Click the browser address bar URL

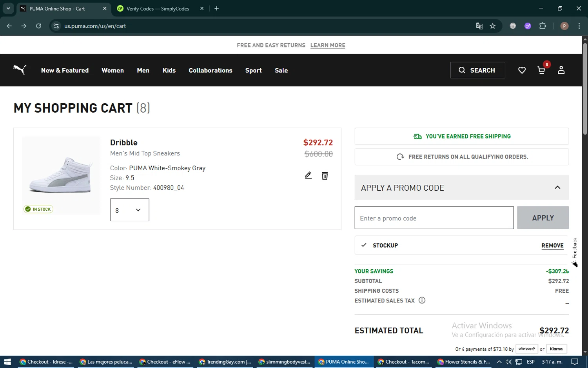click(95, 26)
